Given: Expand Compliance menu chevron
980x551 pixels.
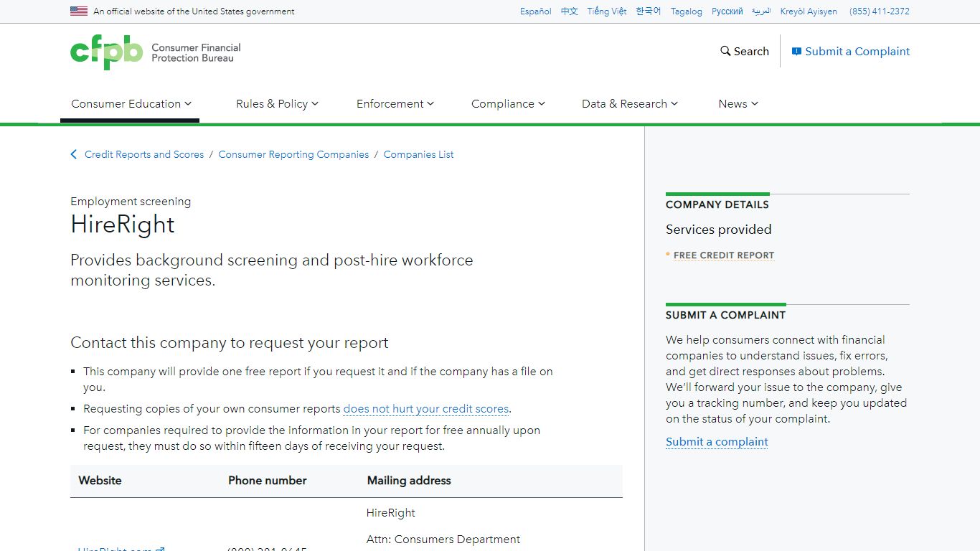Looking at the screenshot, I should point(542,103).
